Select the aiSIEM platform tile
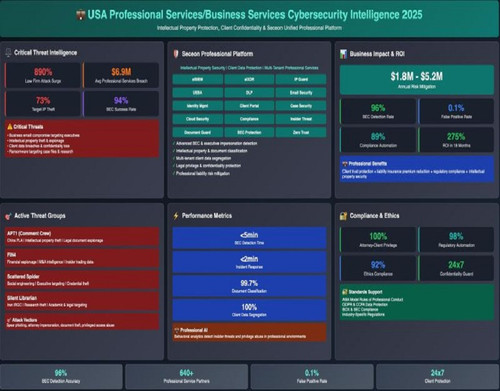 198,79
